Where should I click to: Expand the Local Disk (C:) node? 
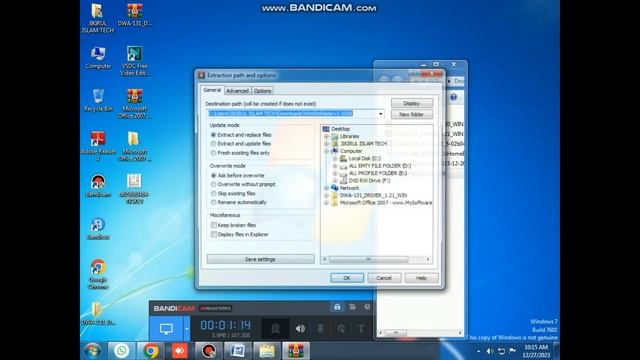click(x=335, y=158)
